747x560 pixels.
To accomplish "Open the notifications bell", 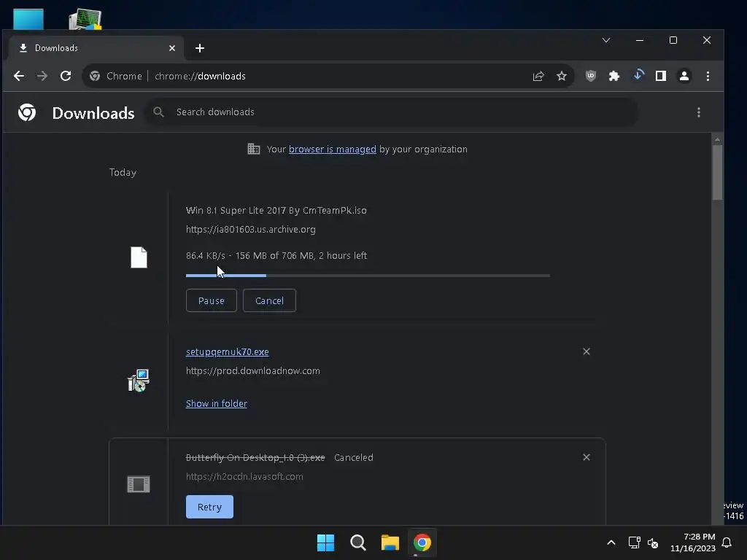I will click(x=727, y=542).
